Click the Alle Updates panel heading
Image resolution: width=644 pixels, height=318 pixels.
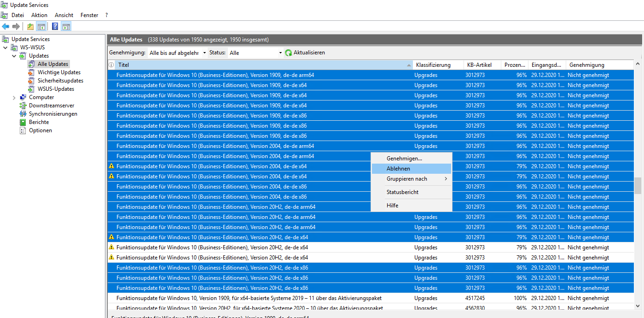(126, 40)
